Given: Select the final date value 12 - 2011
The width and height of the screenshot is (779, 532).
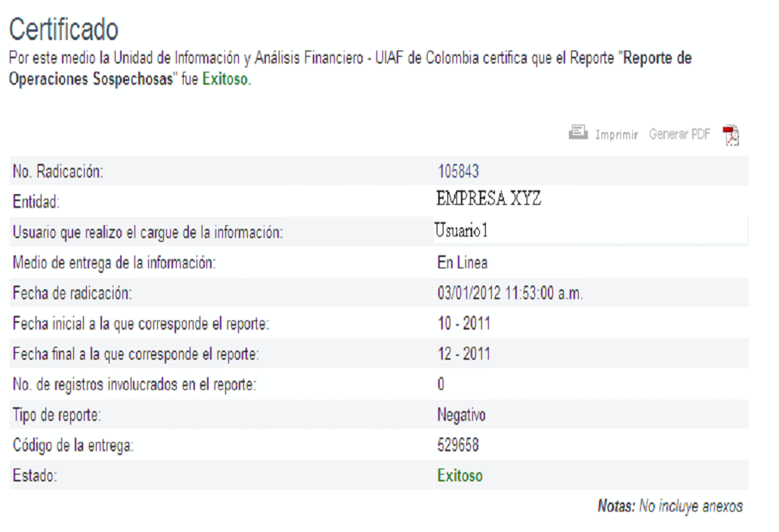Looking at the screenshot, I should 464,354.
